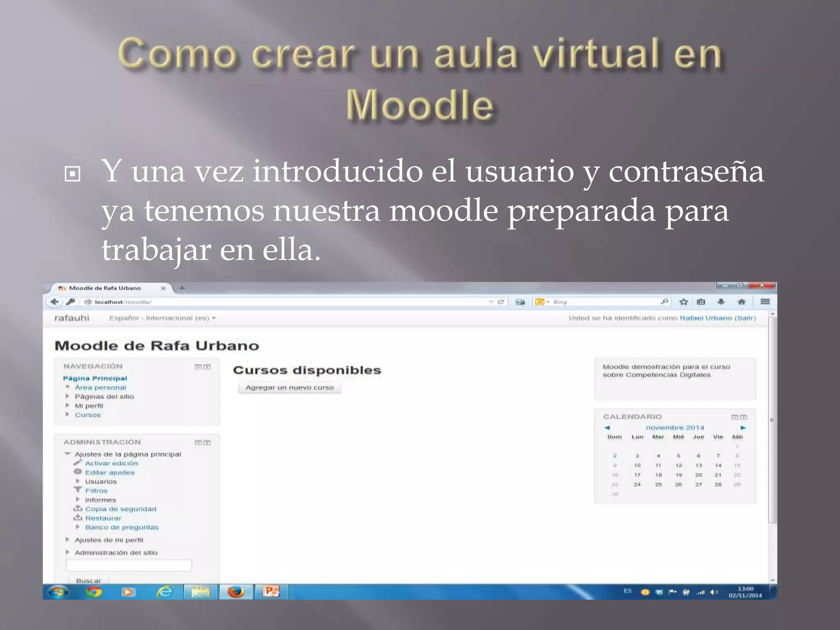Click the key identity icon in address bar
Screen dimensions: 840x630
tap(70, 302)
